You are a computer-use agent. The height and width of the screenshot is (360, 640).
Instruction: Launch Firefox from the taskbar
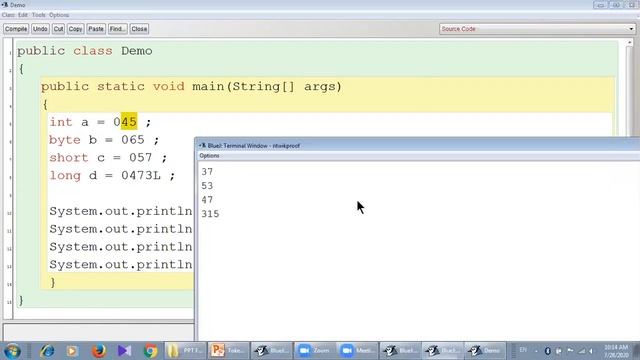tap(98, 351)
